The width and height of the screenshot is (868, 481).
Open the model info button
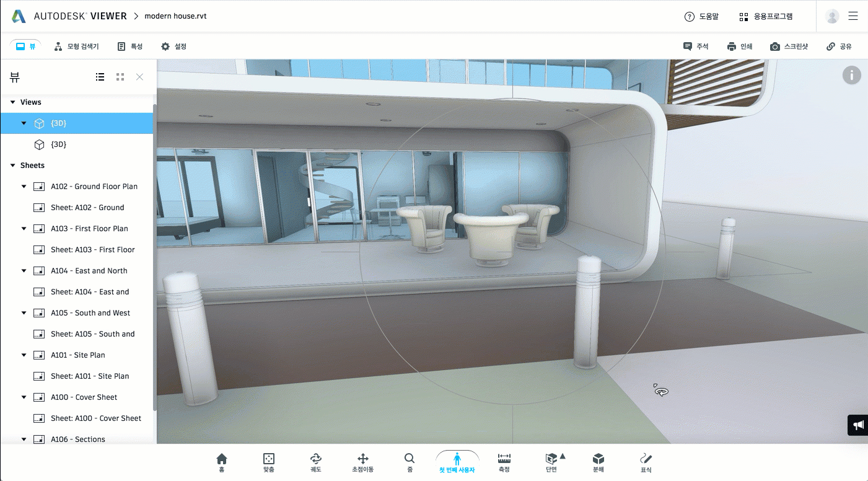pyautogui.click(x=851, y=76)
